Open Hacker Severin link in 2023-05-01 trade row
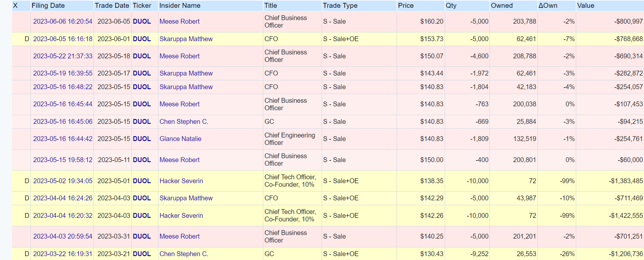 [181, 181]
